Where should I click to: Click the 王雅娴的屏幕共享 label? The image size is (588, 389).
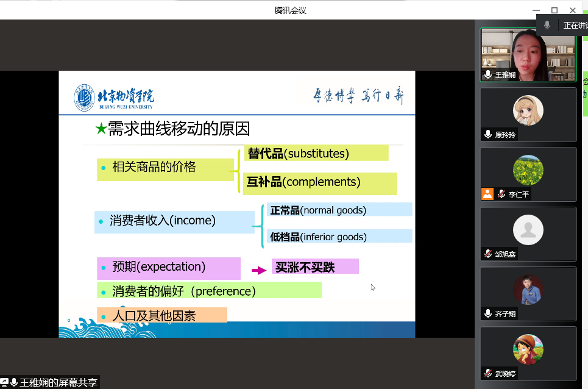[x=58, y=383]
